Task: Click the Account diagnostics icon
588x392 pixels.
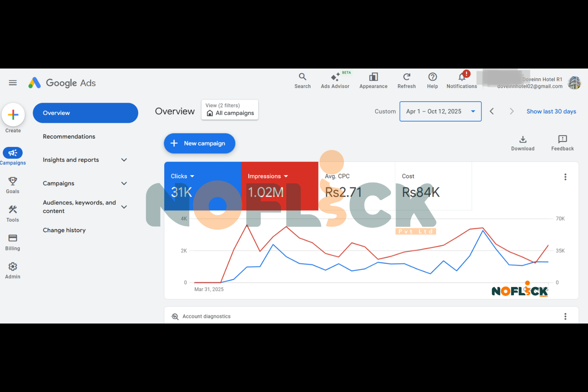Action: [175, 316]
